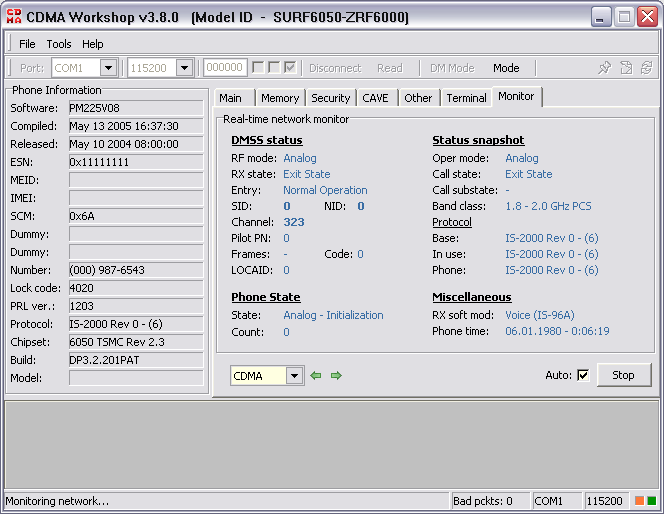Open the File menu
Screen dimensions: 664x514
coord(27,44)
